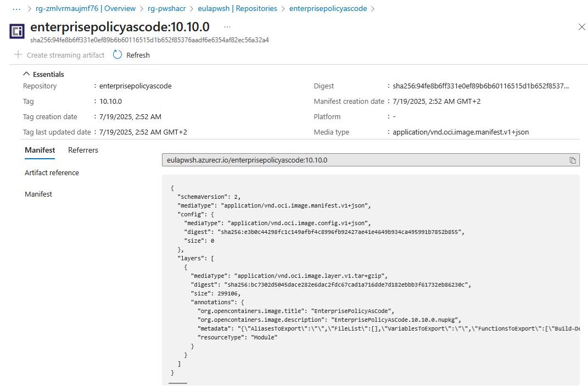The height and width of the screenshot is (391, 588).
Task: Open rg-zmlvrmaujmf76 Overview breadcrumb
Action: click(86, 9)
